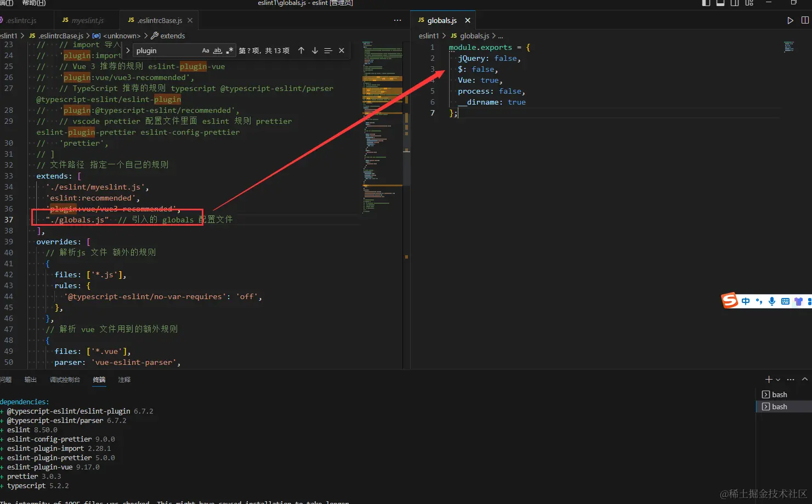812x504 pixels.
Task: Switch to the myeslint.js tab
Action: [82, 20]
